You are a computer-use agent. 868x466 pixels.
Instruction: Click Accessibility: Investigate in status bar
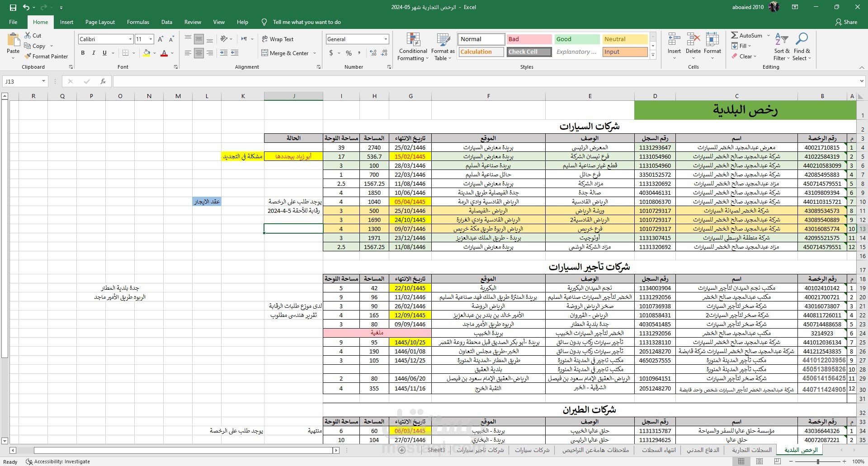[x=58, y=461]
